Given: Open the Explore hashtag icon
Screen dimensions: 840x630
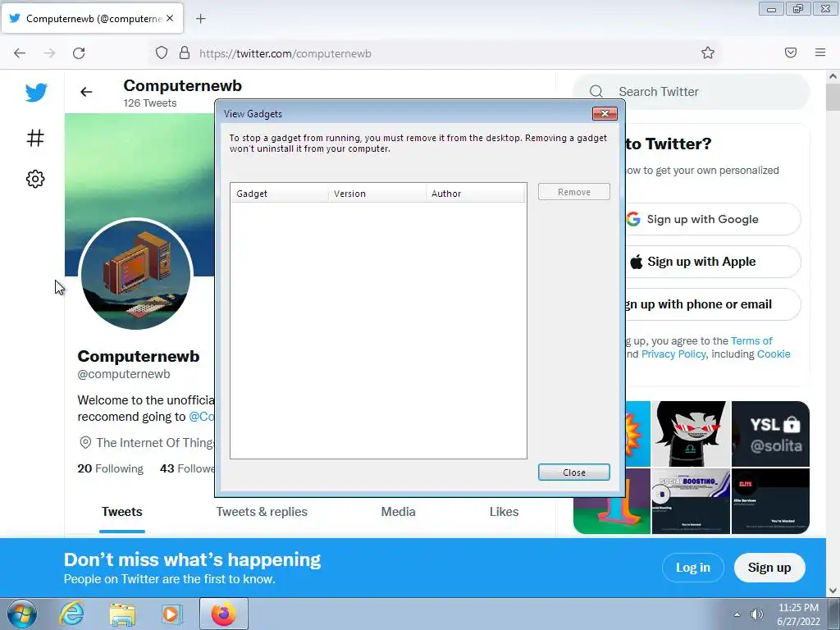Looking at the screenshot, I should [x=35, y=138].
